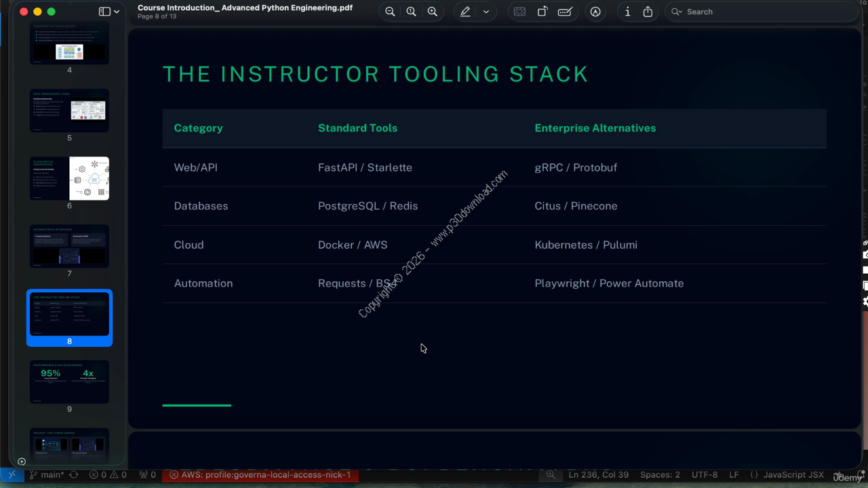The height and width of the screenshot is (488, 868).
Task: Click the 'PostgreSQL / Redis' table cell
Action: [368, 206]
